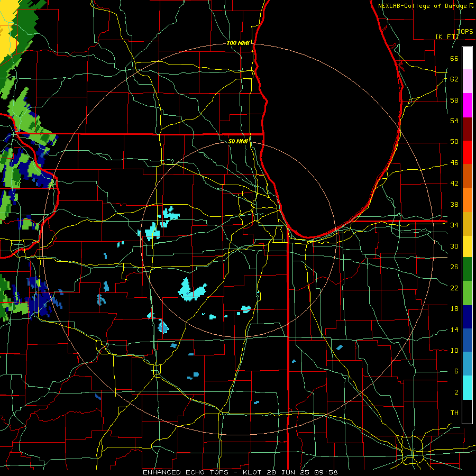Click the '14' legend value
This screenshot has height=476, width=476.
pyautogui.click(x=454, y=329)
